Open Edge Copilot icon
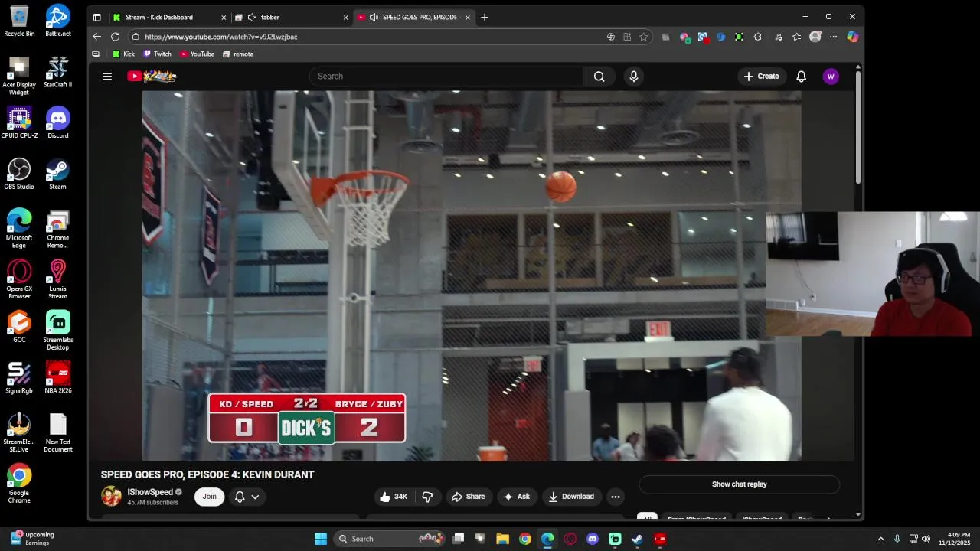Screen dimensions: 980x551 coord(852,37)
